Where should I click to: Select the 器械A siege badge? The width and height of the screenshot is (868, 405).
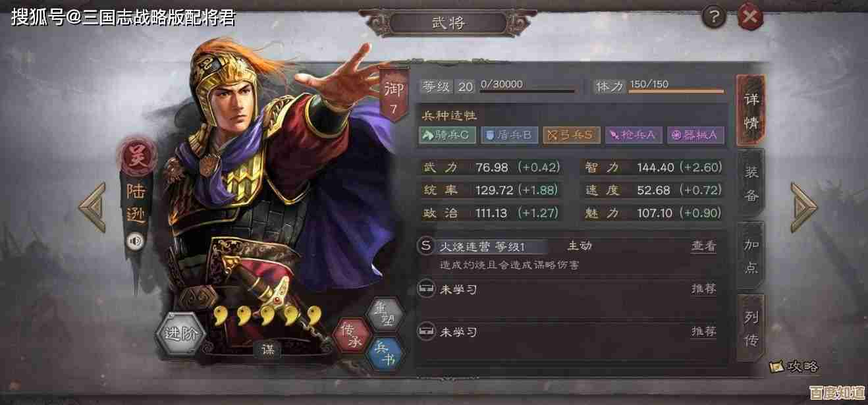(695, 135)
